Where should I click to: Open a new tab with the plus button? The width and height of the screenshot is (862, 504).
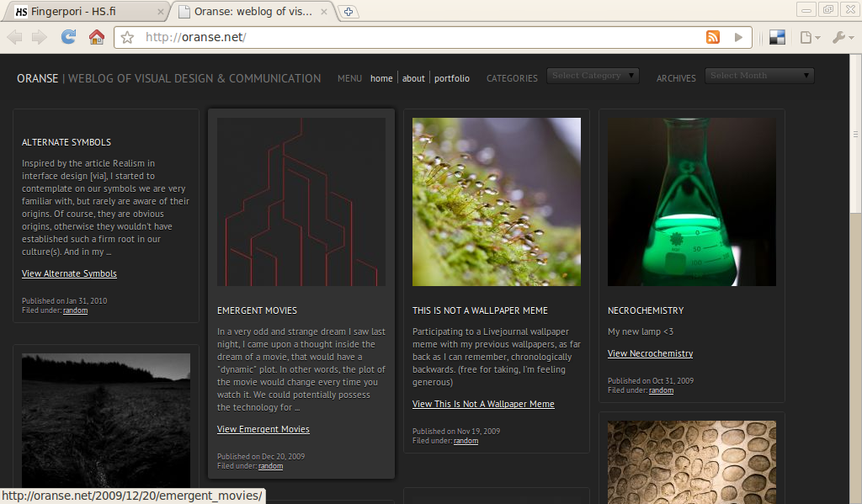[x=349, y=12]
